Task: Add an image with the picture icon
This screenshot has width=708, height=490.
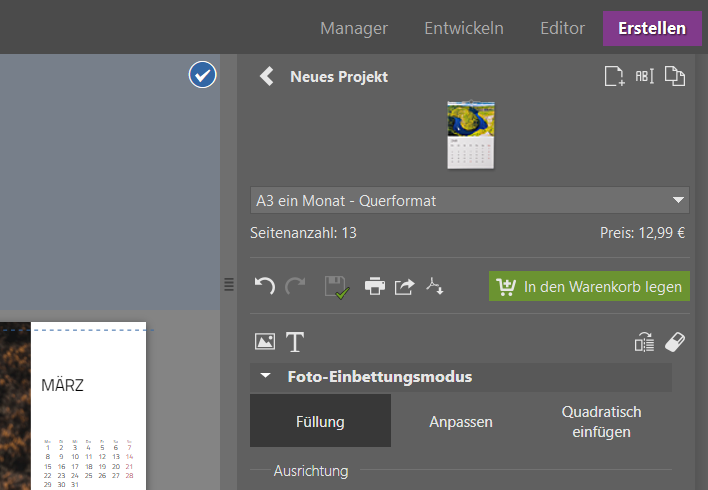Action: (265, 342)
